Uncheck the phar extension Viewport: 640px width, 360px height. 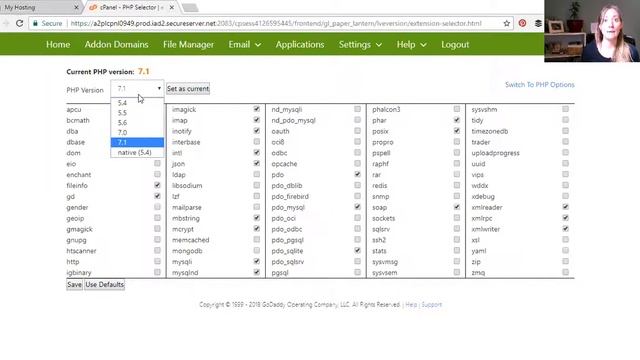[x=456, y=120]
